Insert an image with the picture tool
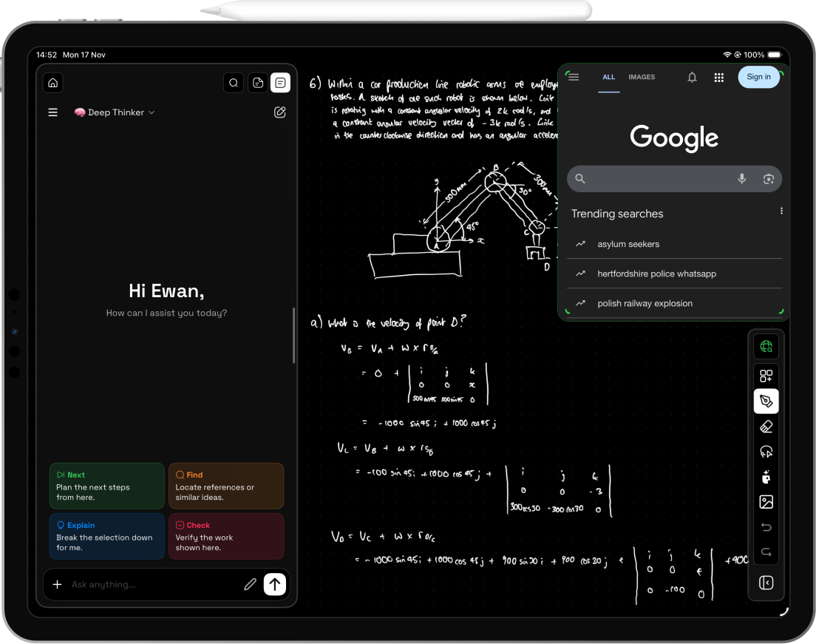Screen dimensions: 816x644 tap(766, 502)
